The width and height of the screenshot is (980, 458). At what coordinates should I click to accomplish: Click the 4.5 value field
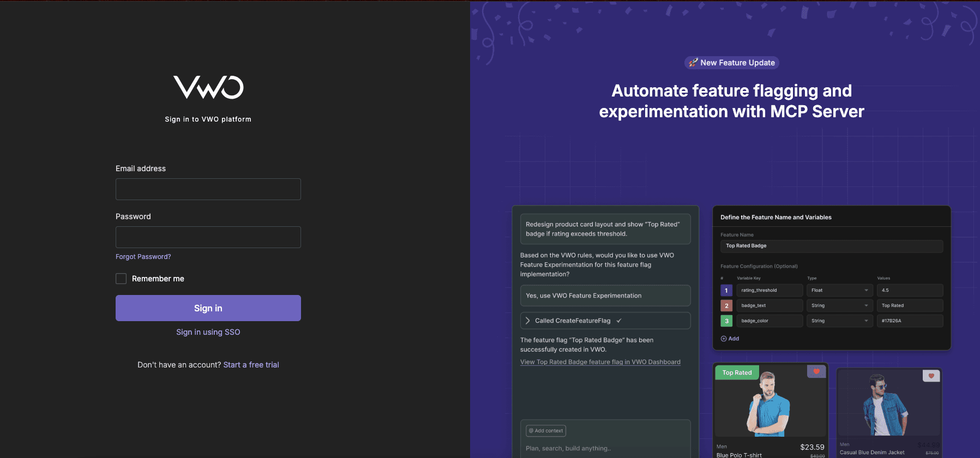[x=910, y=290]
